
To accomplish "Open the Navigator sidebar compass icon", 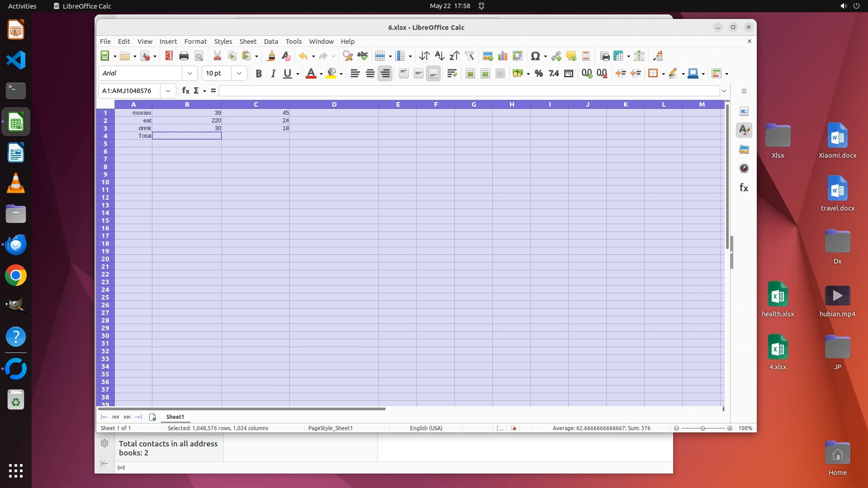I will click(x=744, y=169).
